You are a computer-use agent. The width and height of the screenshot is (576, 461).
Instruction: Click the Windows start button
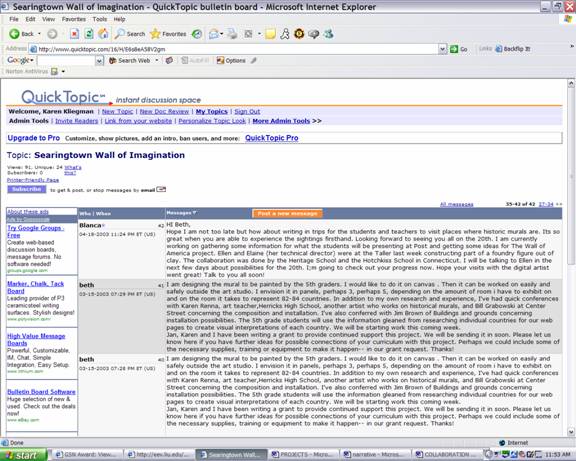pos(24,455)
